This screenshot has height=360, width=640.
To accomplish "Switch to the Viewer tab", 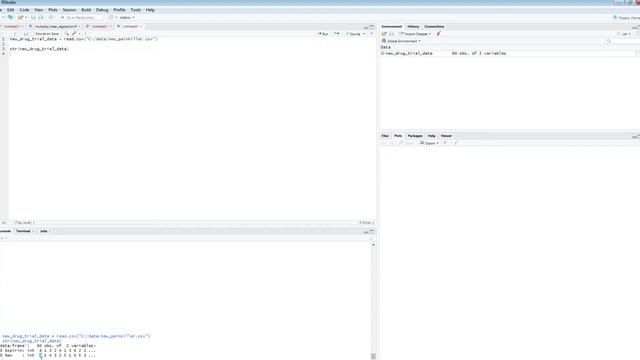I will [446, 136].
